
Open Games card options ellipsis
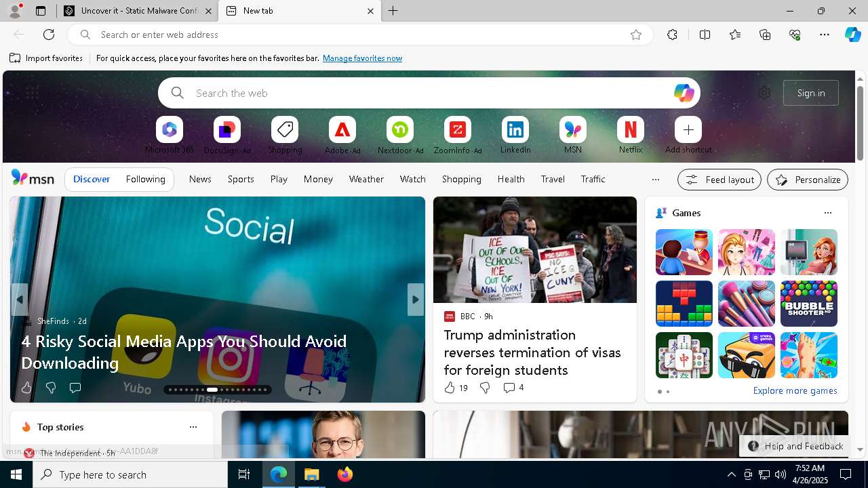[827, 213]
